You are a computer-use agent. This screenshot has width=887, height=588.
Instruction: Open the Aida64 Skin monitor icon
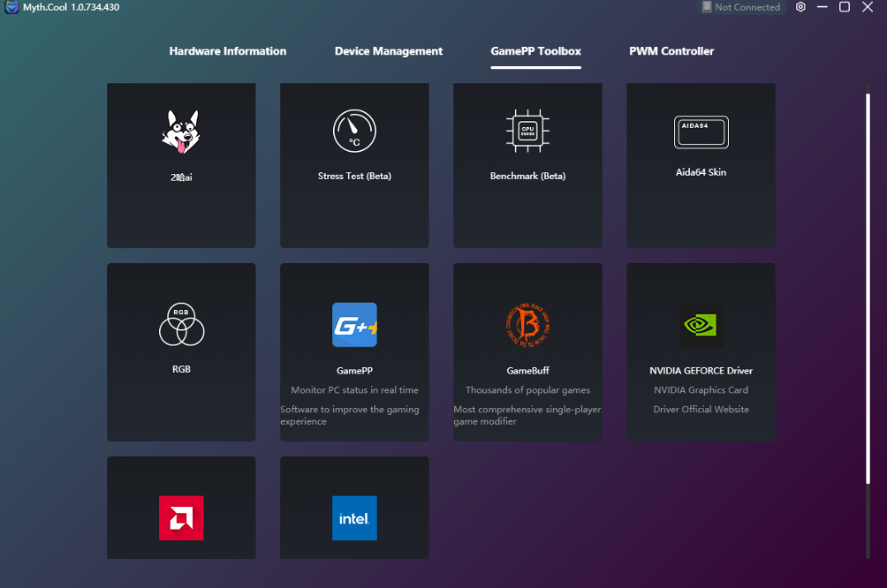[701, 132]
